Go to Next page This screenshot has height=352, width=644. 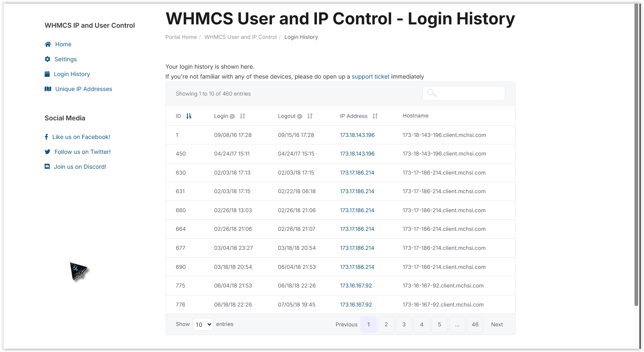point(497,325)
